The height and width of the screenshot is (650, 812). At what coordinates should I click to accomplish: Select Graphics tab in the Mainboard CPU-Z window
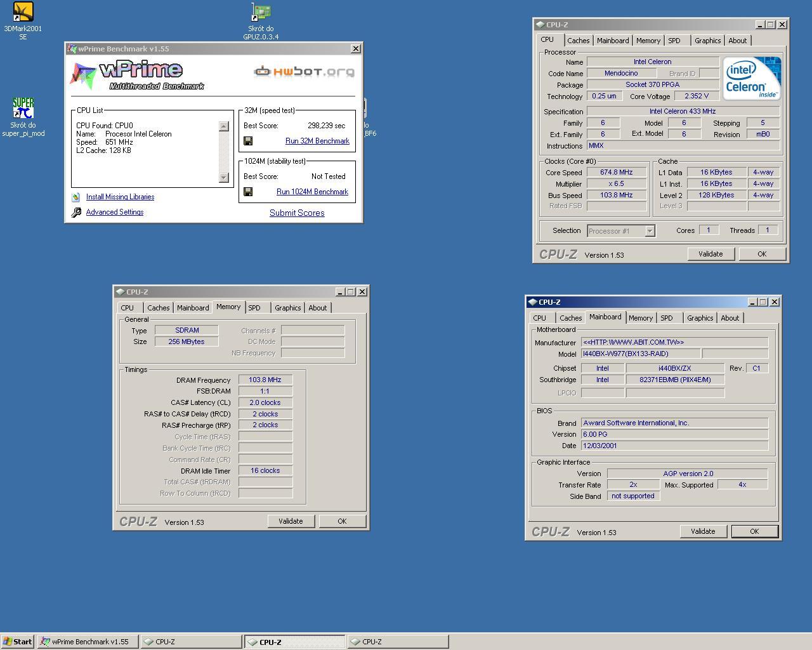pos(700,318)
